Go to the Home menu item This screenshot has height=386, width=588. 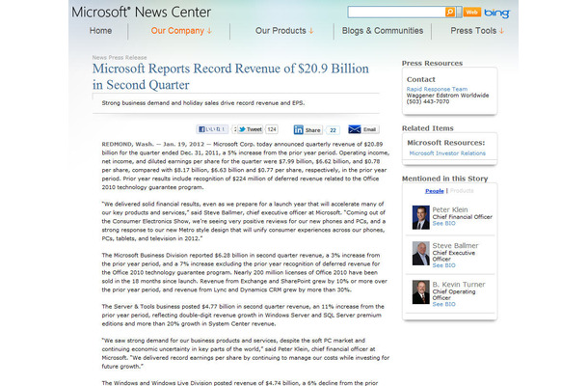100,31
